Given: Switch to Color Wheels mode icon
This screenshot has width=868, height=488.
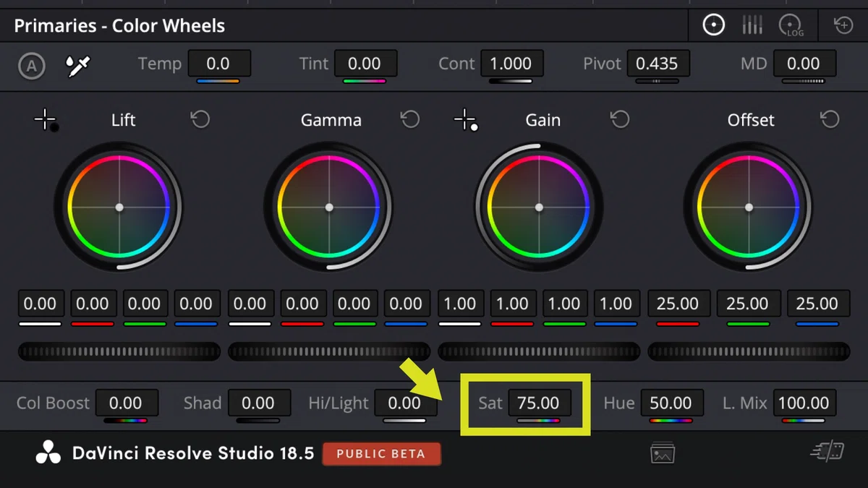Looking at the screenshot, I should click(714, 25).
